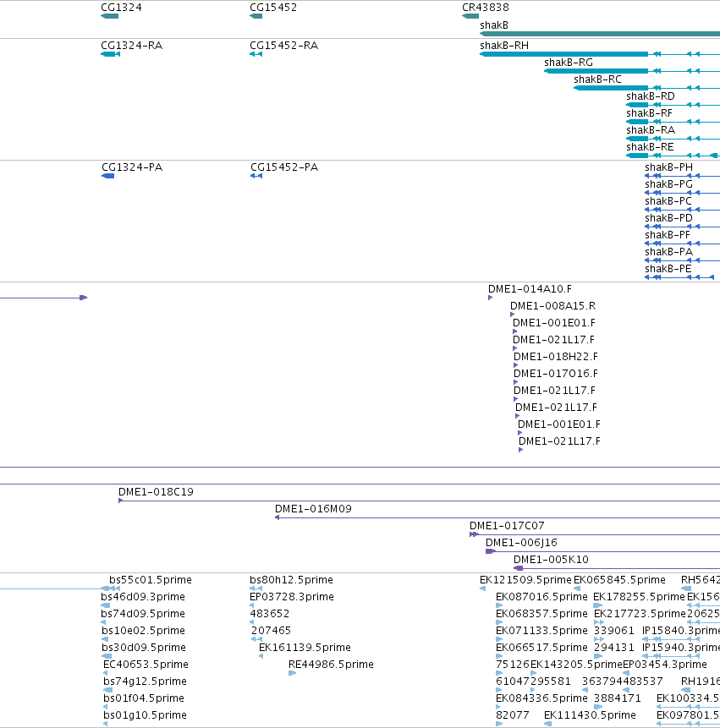Click the CG15452-RA transcript arrows
The image size is (720, 728).
point(256,54)
